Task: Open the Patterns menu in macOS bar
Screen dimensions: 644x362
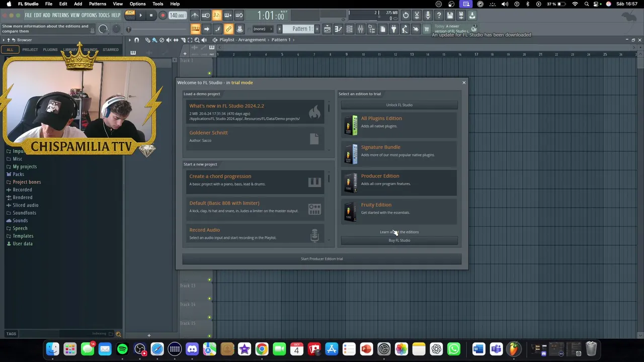Action: click(98, 4)
